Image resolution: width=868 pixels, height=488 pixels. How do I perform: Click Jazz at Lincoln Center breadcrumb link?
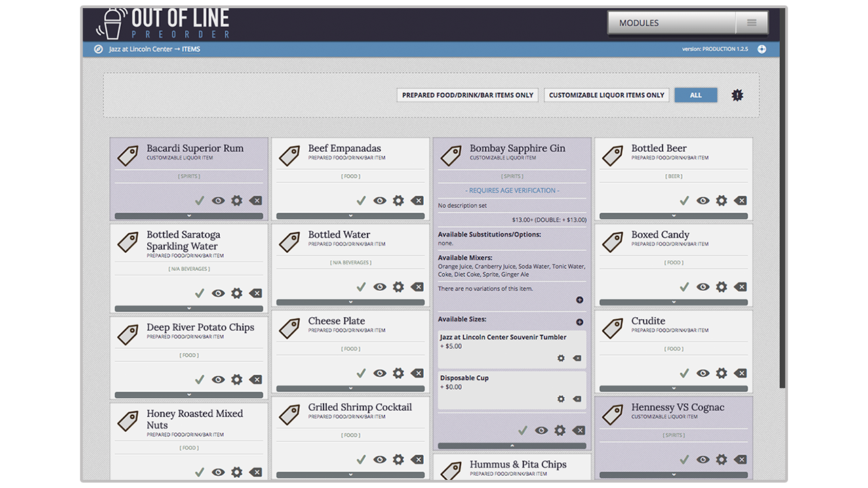click(140, 49)
